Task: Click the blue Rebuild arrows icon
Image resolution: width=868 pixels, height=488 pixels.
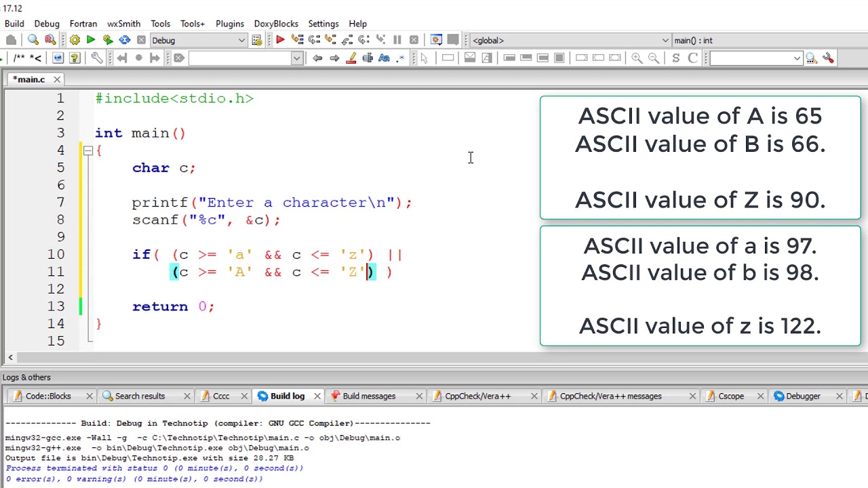Action: point(125,40)
